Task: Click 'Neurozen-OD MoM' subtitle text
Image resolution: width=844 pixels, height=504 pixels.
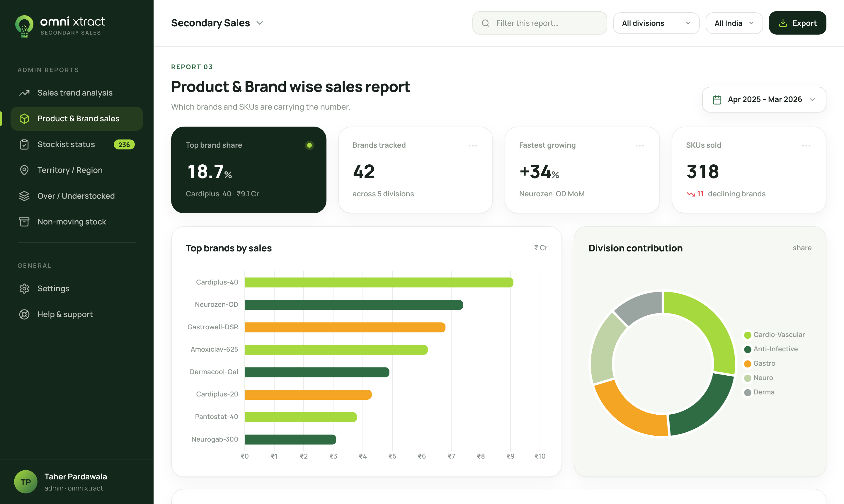Action: coord(552,194)
